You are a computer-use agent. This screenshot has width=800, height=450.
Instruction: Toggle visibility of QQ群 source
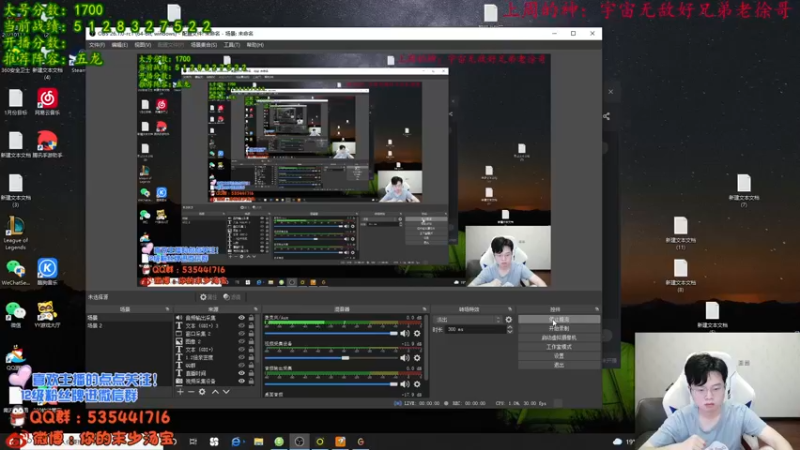click(x=241, y=365)
